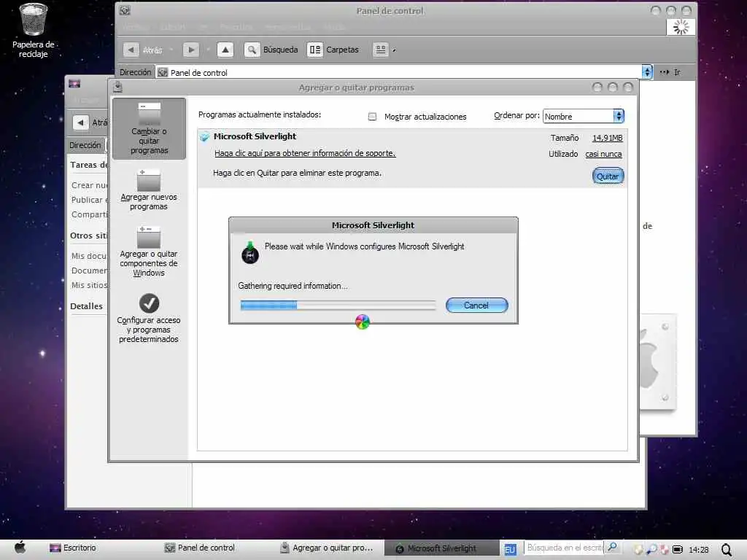Click the back arrow in the rear Escritorio window
Viewport: 747px width, 560px height.
click(x=80, y=122)
